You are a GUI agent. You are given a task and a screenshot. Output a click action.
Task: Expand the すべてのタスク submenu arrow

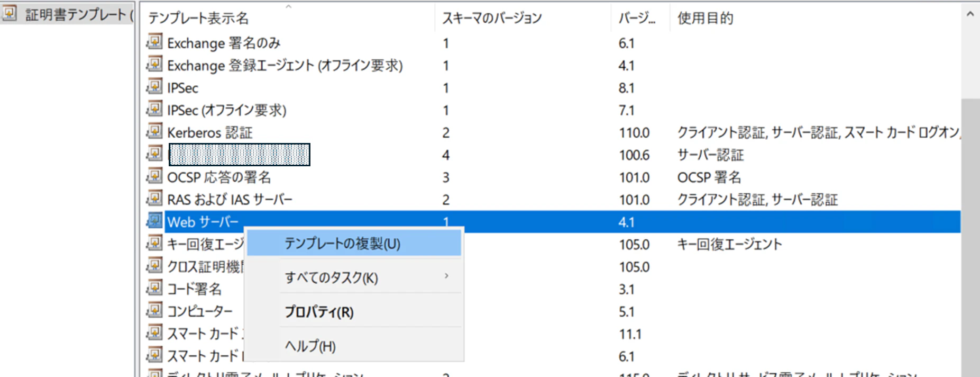[446, 276]
